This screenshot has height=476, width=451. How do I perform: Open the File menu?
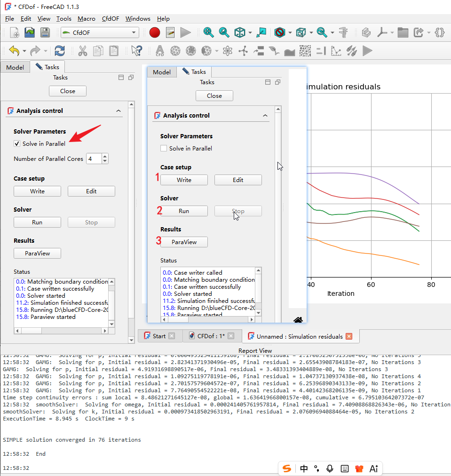pos(9,18)
